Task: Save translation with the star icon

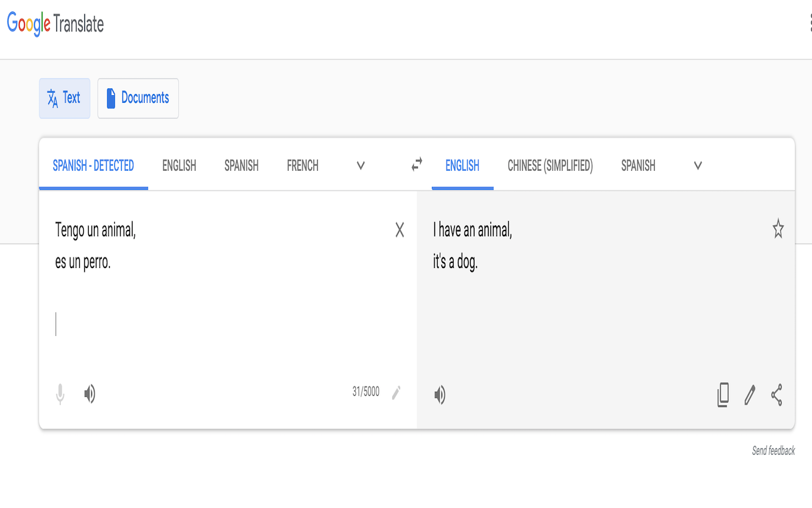Action: (778, 229)
